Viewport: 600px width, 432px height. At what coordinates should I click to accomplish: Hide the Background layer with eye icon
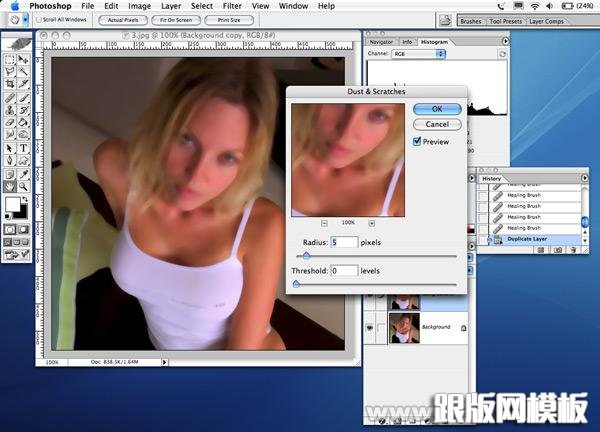pyautogui.click(x=369, y=328)
